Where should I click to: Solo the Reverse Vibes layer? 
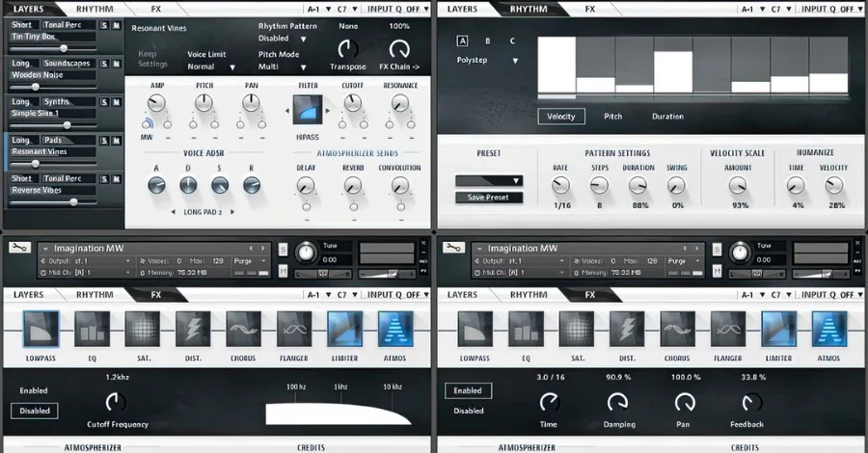click(104, 178)
